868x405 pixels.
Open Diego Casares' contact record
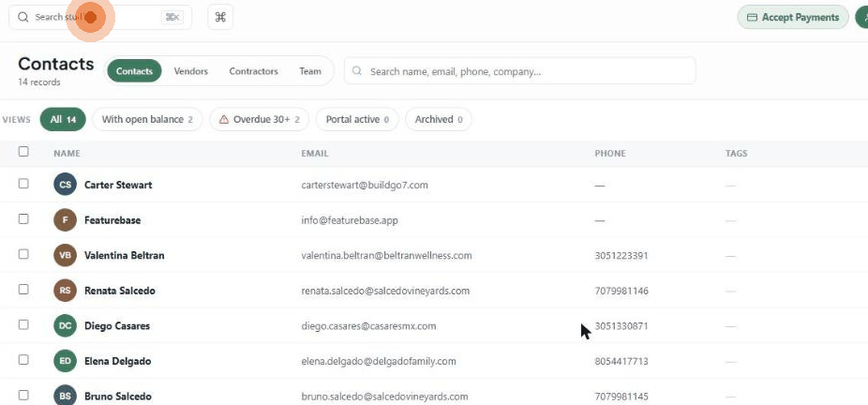[x=117, y=326]
